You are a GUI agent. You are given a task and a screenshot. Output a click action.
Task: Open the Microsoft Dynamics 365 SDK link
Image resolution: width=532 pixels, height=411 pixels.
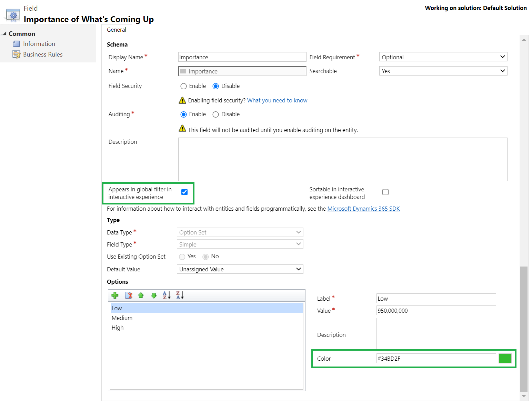click(363, 209)
